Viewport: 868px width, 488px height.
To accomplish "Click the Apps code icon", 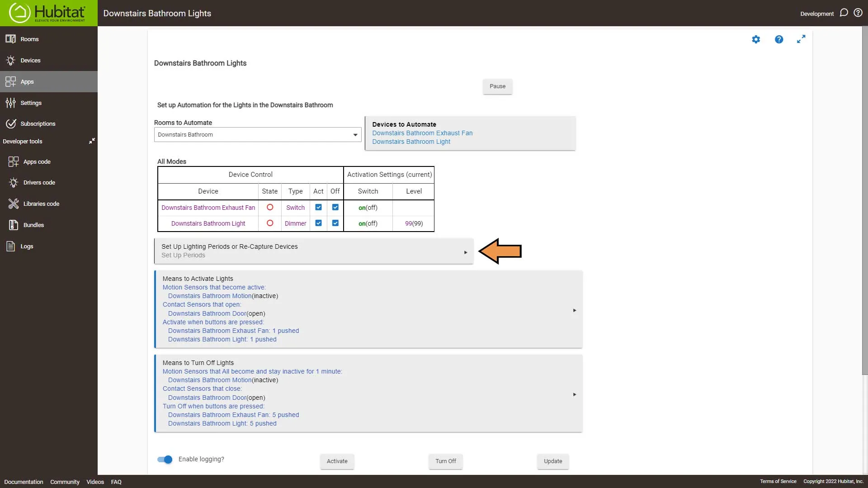I will [14, 161].
